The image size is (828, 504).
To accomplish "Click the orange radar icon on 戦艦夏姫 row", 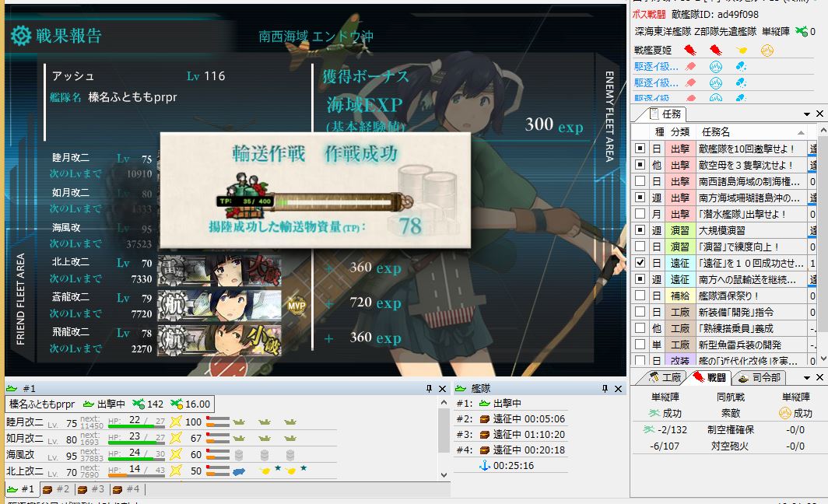I will pos(767,51).
